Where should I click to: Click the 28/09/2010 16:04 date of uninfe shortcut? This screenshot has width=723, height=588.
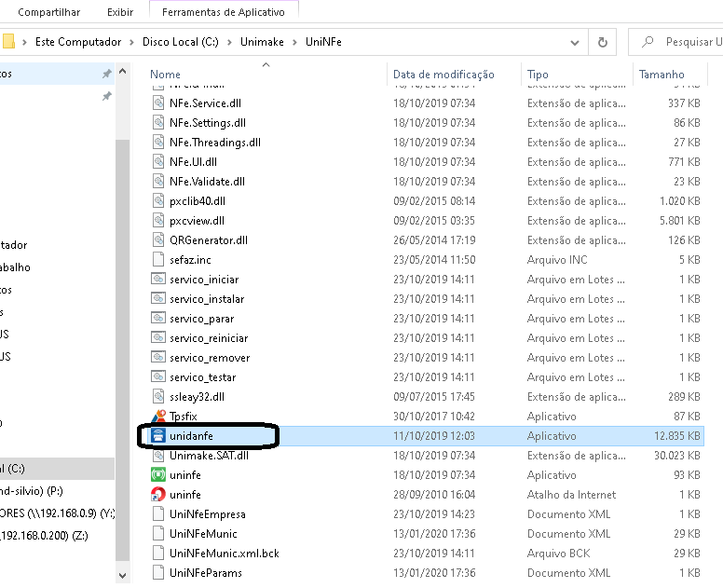tap(434, 495)
